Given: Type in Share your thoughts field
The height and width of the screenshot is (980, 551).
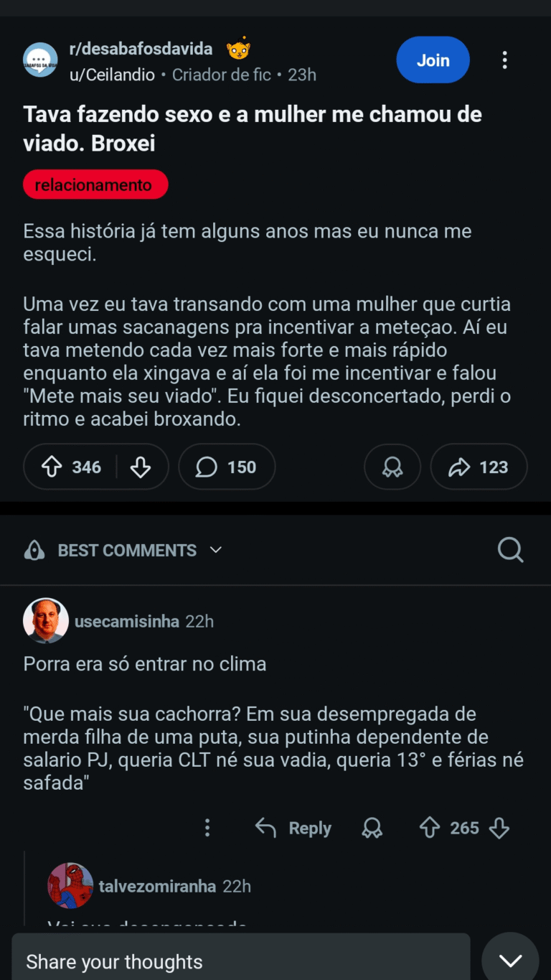Looking at the screenshot, I should [x=240, y=961].
